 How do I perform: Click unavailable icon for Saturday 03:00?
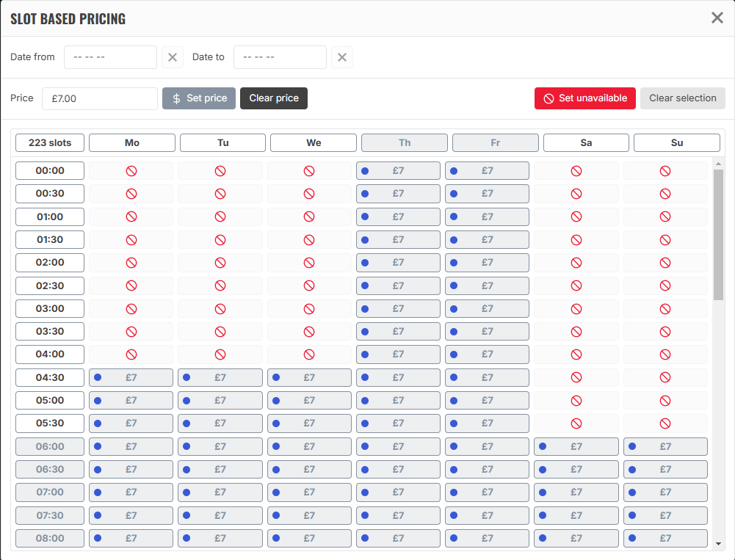tap(576, 309)
